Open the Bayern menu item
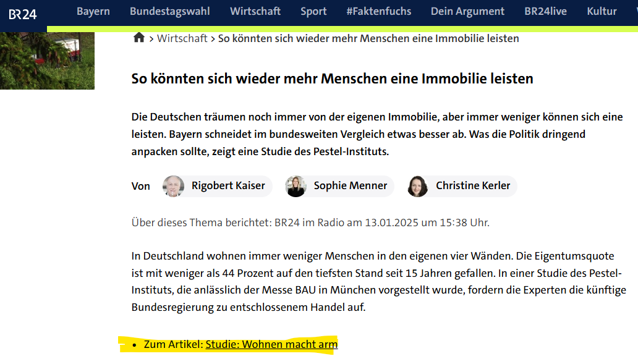 [x=93, y=11]
